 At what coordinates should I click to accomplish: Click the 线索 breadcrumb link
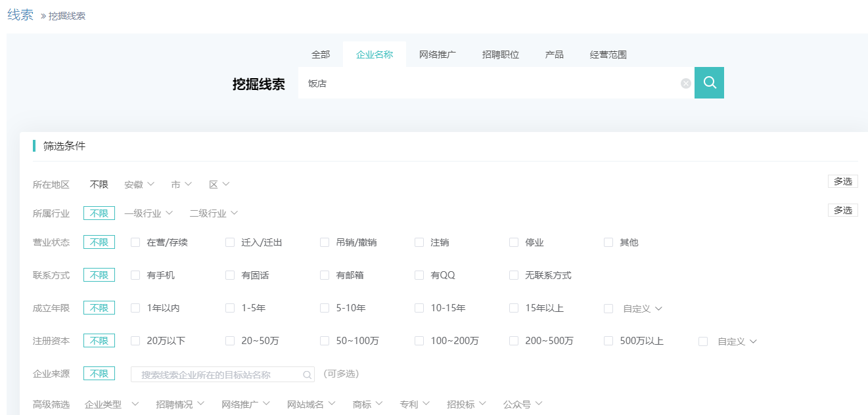click(x=20, y=14)
